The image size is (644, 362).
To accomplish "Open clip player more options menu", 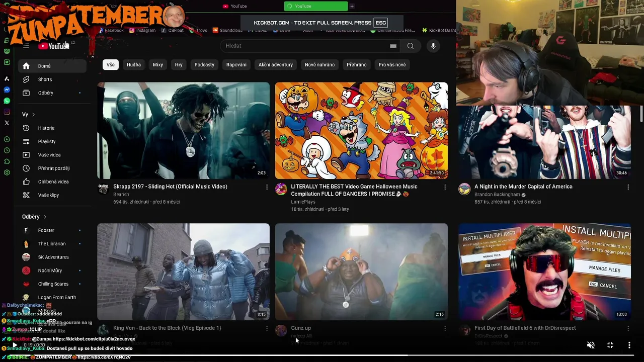I will (x=629, y=345).
